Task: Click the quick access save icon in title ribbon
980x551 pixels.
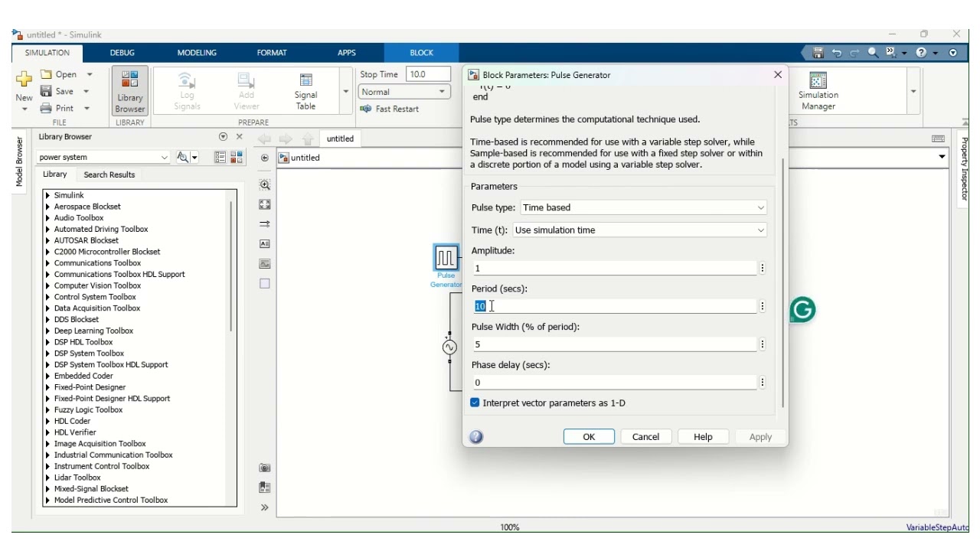Action: pyautogui.click(x=818, y=53)
